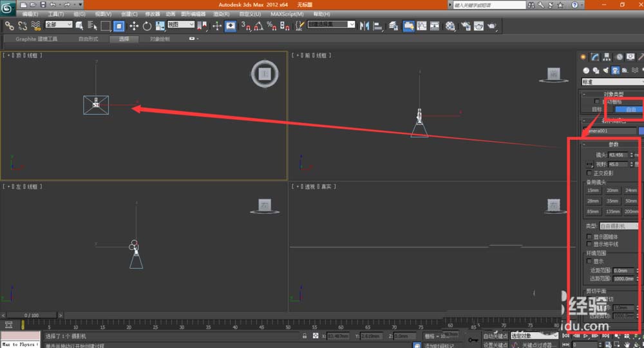
Task: Open the Curve Editor icon
Action: tap(422, 26)
